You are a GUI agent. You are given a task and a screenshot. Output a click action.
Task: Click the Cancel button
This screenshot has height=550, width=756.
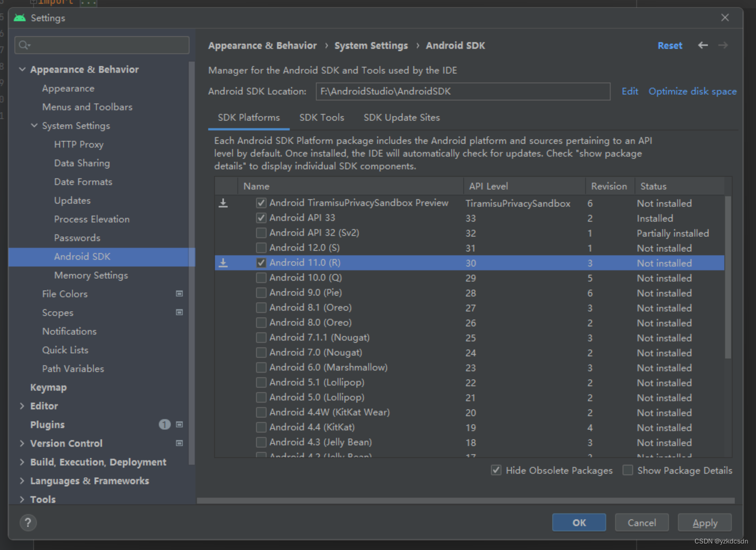pyautogui.click(x=642, y=523)
